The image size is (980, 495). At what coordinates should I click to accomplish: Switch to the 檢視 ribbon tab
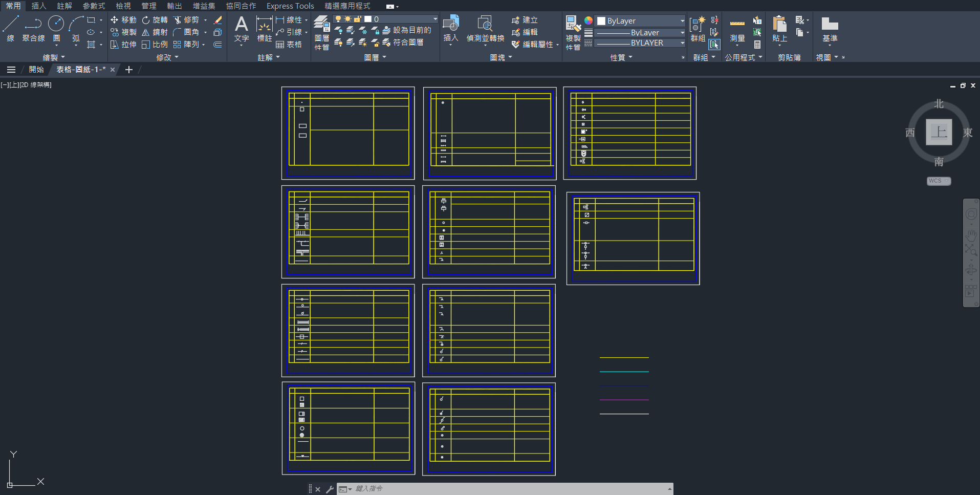[x=123, y=6]
